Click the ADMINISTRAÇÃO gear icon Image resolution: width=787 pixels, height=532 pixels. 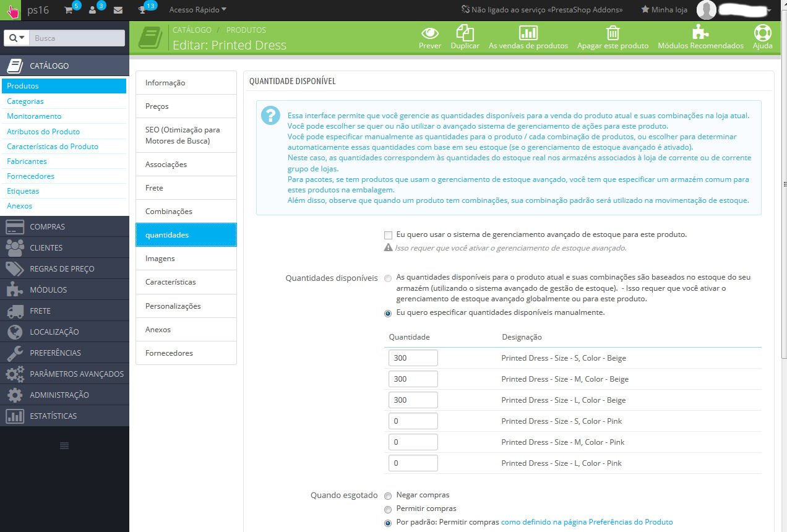pos(15,395)
